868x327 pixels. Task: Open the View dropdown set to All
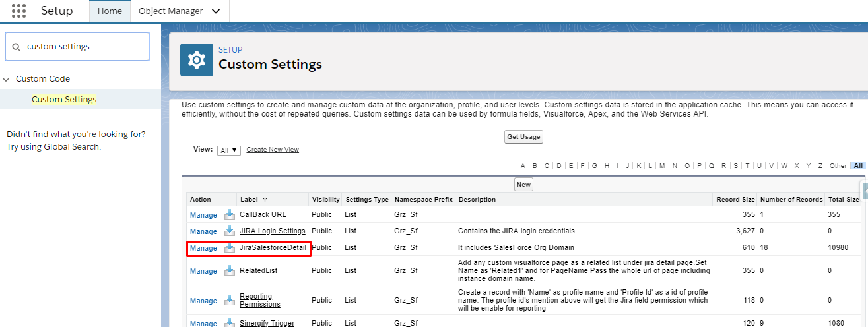[x=229, y=150]
